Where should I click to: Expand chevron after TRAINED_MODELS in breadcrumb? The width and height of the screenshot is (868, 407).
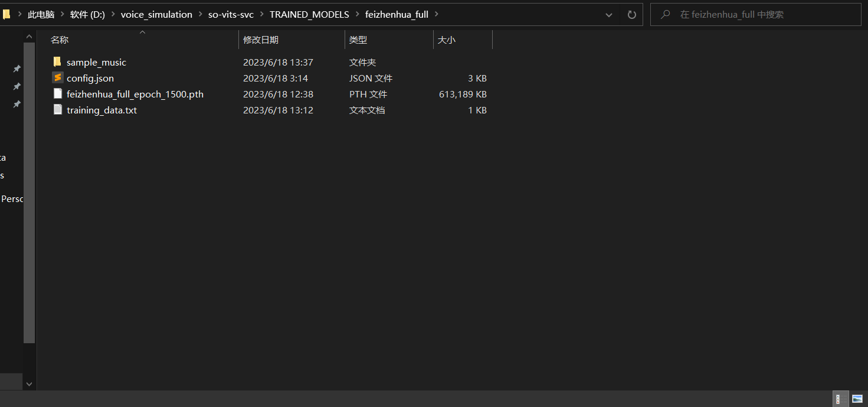pyautogui.click(x=357, y=15)
